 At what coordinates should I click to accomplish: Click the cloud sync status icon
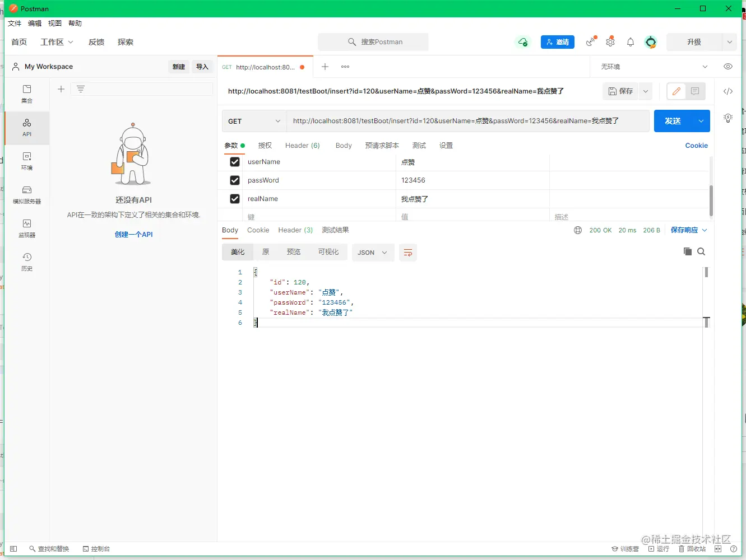(523, 42)
